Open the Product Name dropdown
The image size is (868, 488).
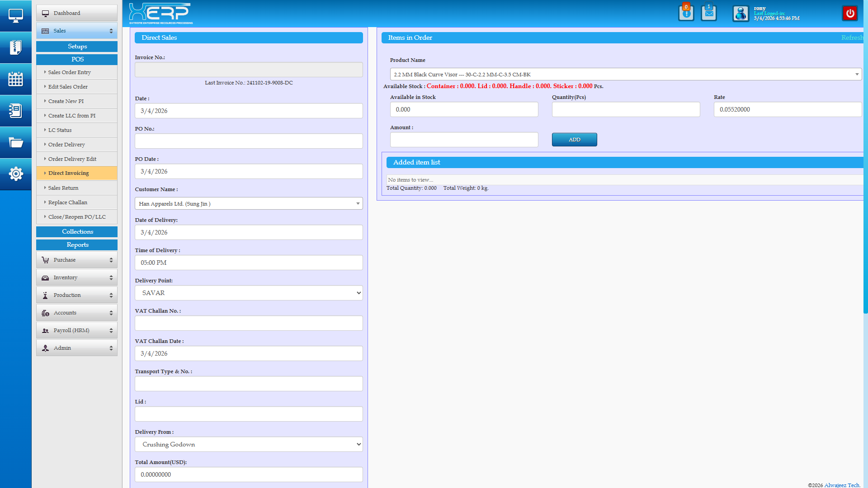(x=626, y=75)
